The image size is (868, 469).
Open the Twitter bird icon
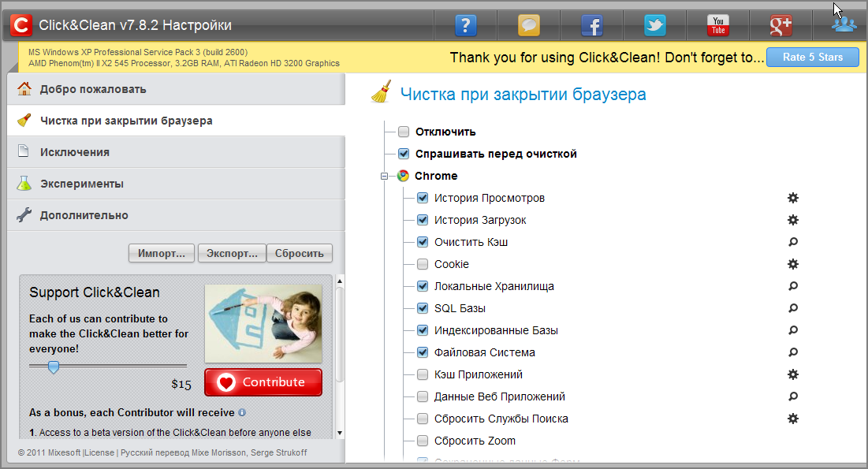tap(655, 25)
